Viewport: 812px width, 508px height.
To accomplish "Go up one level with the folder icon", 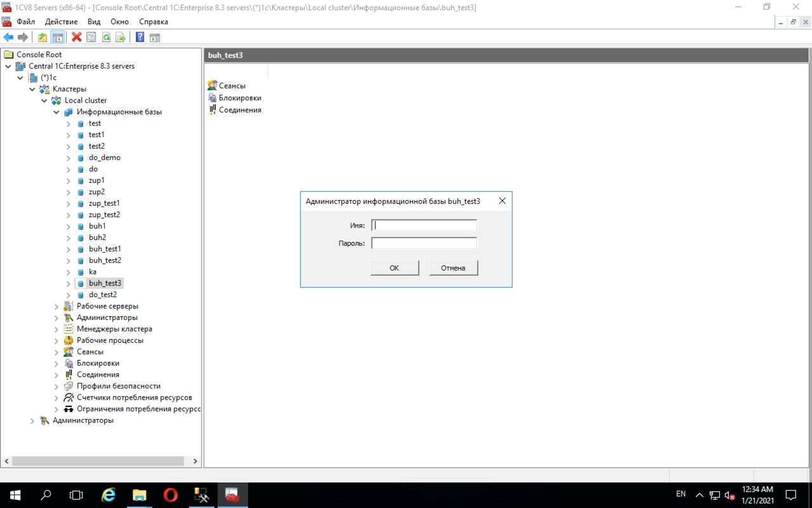I will tap(43, 37).
